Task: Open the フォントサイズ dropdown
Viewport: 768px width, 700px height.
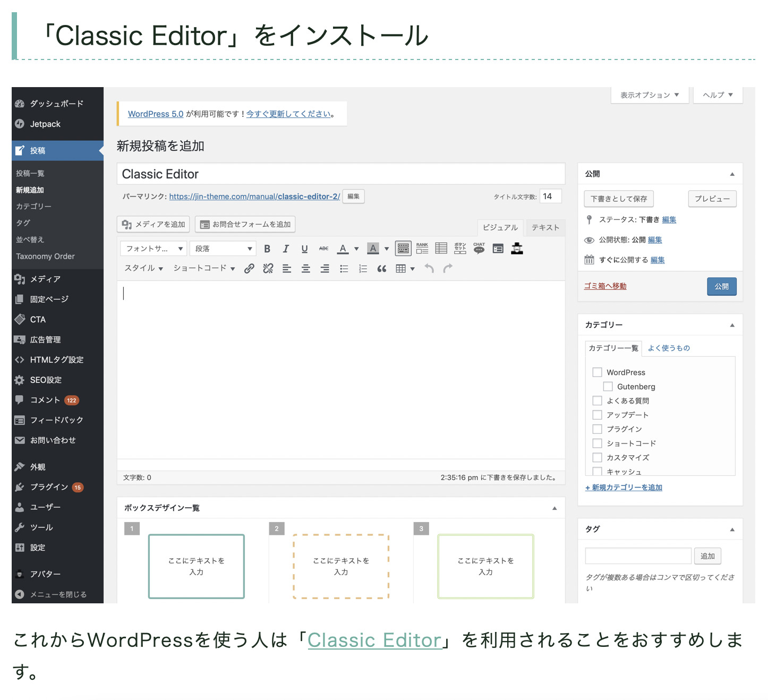Action: pos(154,249)
